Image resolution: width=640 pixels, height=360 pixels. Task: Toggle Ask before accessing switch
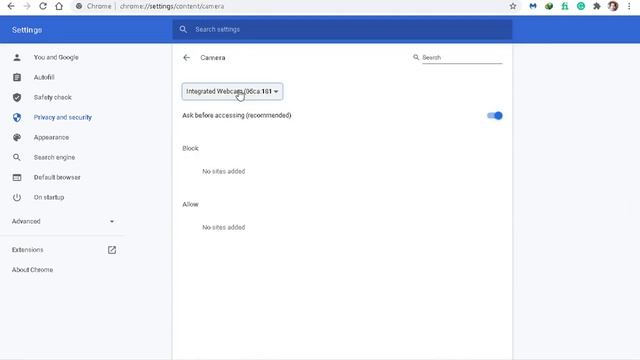(495, 116)
